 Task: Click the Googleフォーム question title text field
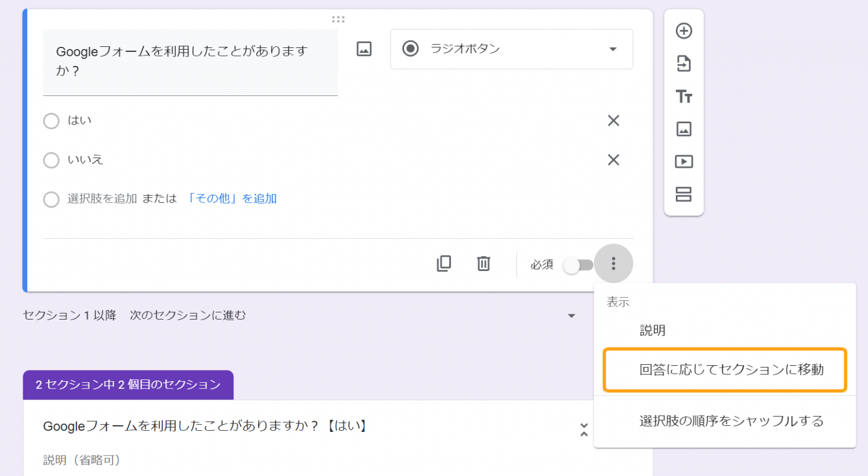pyautogui.click(x=190, y=60)
